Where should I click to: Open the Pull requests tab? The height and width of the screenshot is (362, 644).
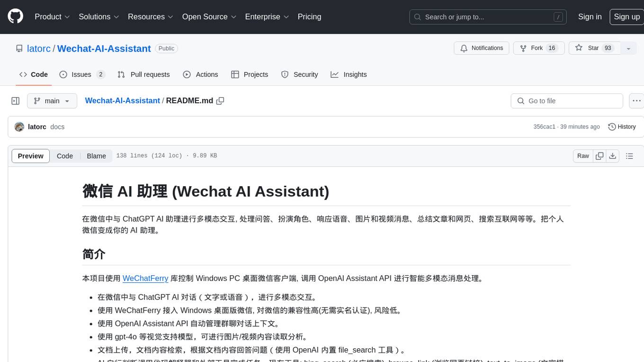coord(143,74)
